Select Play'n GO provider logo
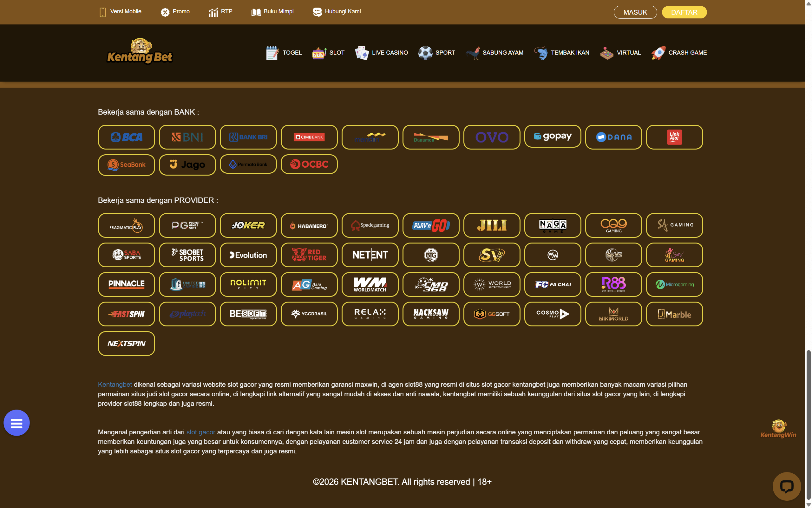812x508 pixels. 431,225
